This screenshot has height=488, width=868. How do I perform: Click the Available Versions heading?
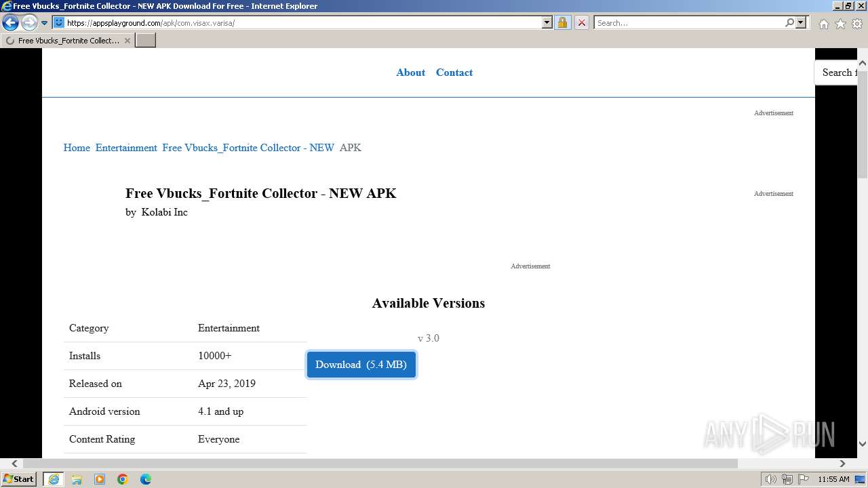point(429,303)
